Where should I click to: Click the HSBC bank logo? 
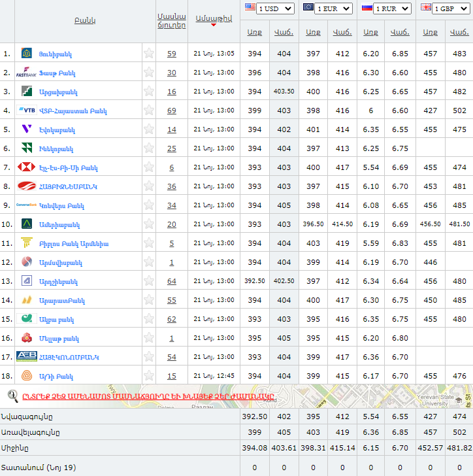[27, 167]
